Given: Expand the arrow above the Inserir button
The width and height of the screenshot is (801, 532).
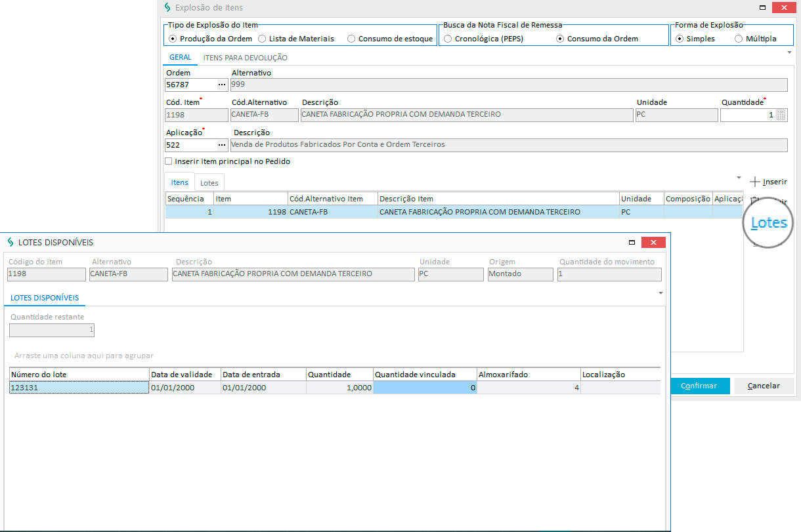Looking at the screenshot, I should (x=739, y=178).
